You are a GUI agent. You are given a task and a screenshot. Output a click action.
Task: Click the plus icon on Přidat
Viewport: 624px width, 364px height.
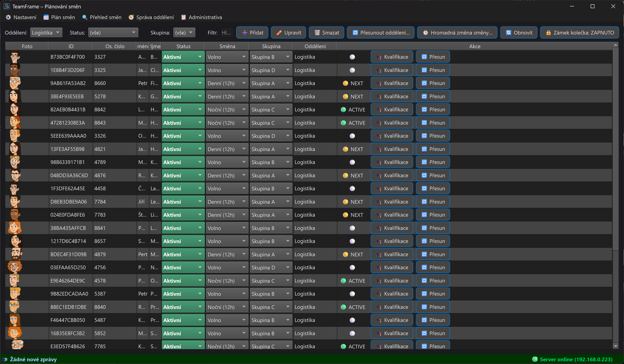click(x=244, y=33)
